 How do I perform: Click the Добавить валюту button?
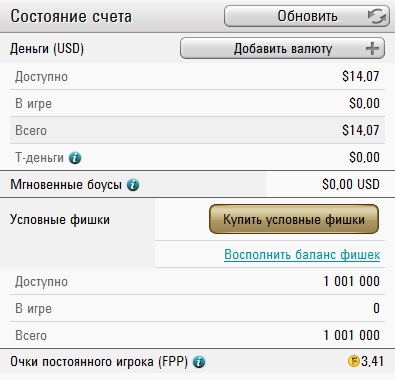click(282, 48)
